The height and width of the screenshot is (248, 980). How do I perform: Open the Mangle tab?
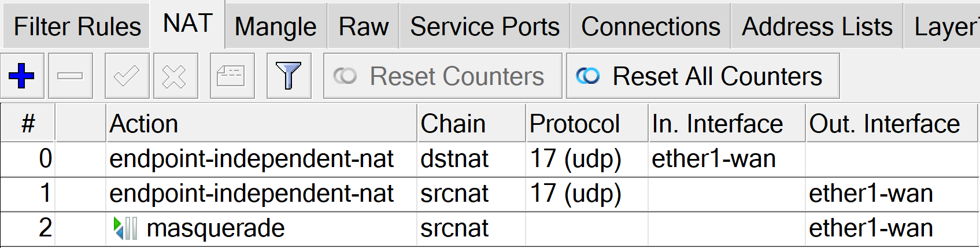tap(276, 27)
